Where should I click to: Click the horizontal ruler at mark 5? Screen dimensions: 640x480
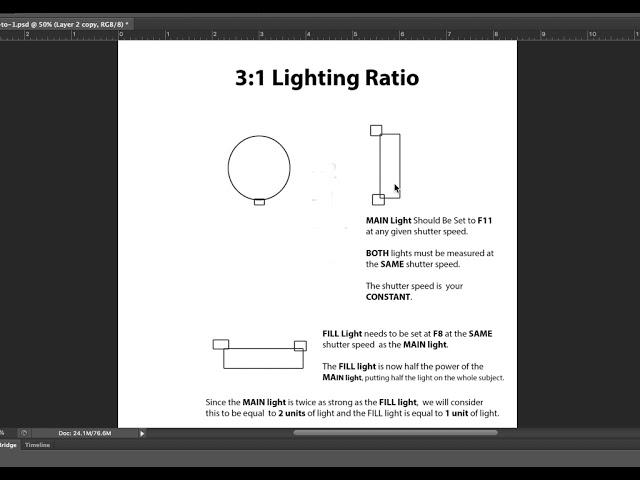click(355, 35)
